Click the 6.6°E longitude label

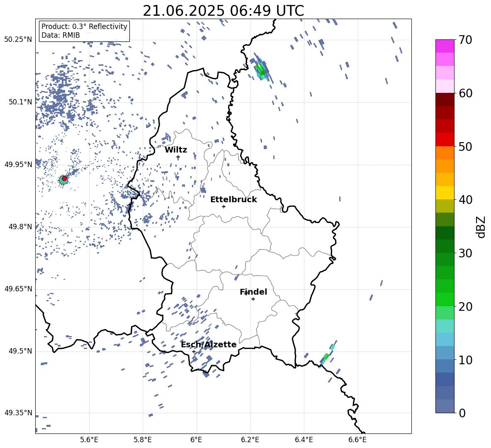pyautogui.click(x=357, y=440)
